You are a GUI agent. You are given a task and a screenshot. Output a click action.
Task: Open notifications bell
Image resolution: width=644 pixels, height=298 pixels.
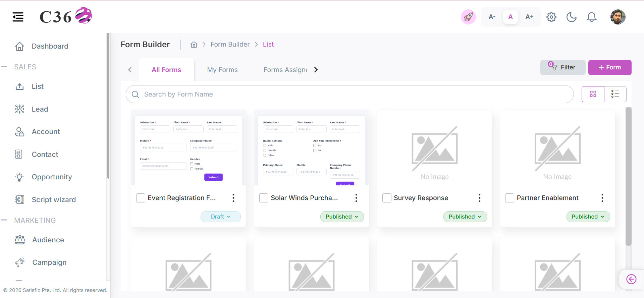click(x=591, y=17)
